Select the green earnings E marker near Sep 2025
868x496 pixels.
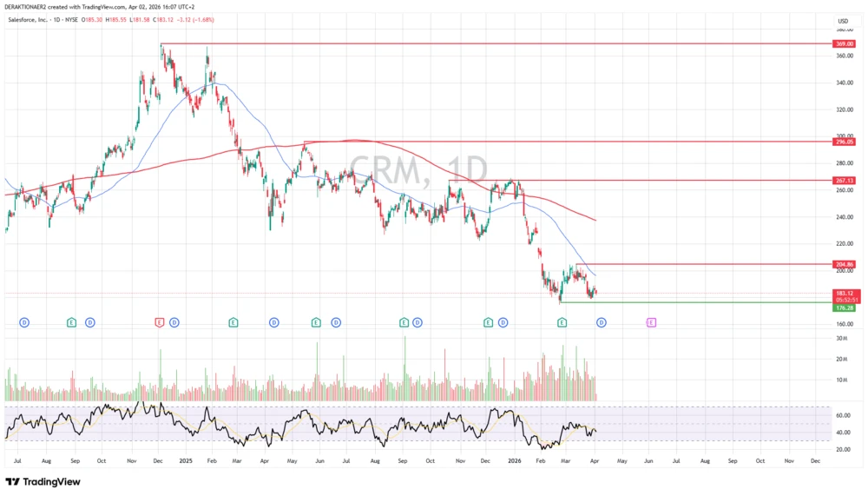[x=404, y=322]
